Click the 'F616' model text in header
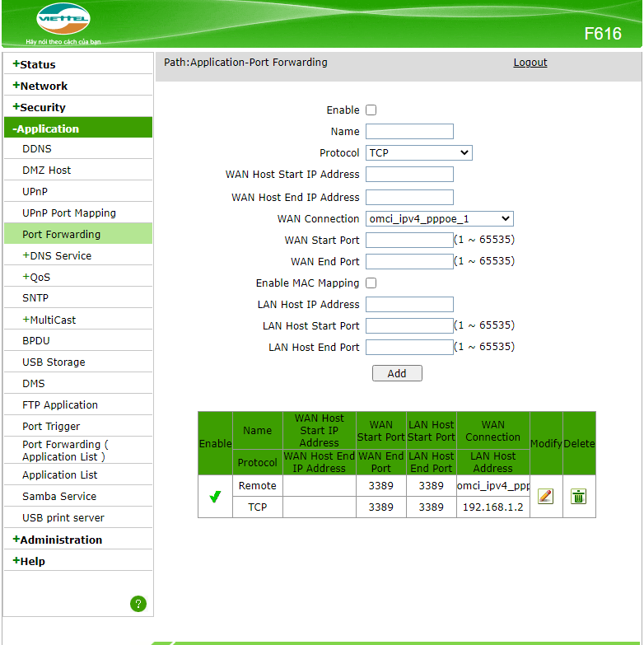Viewport: 644px width, 645px height. [603, 34]
